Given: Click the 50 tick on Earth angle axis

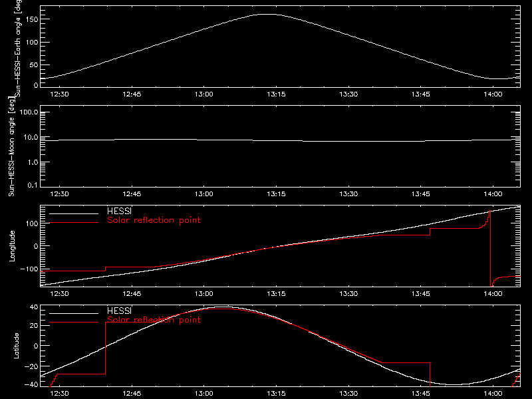Looking at the screenshot, I should coord(34,65).
